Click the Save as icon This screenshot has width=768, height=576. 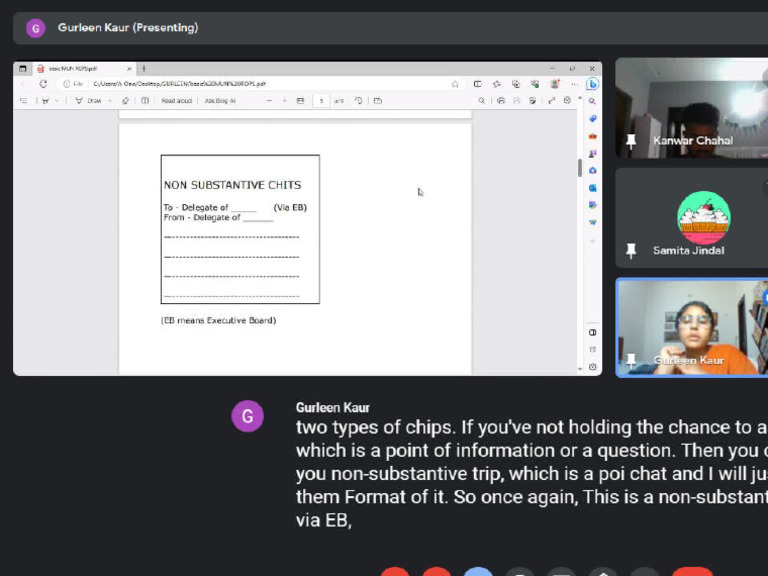[532, 100]
